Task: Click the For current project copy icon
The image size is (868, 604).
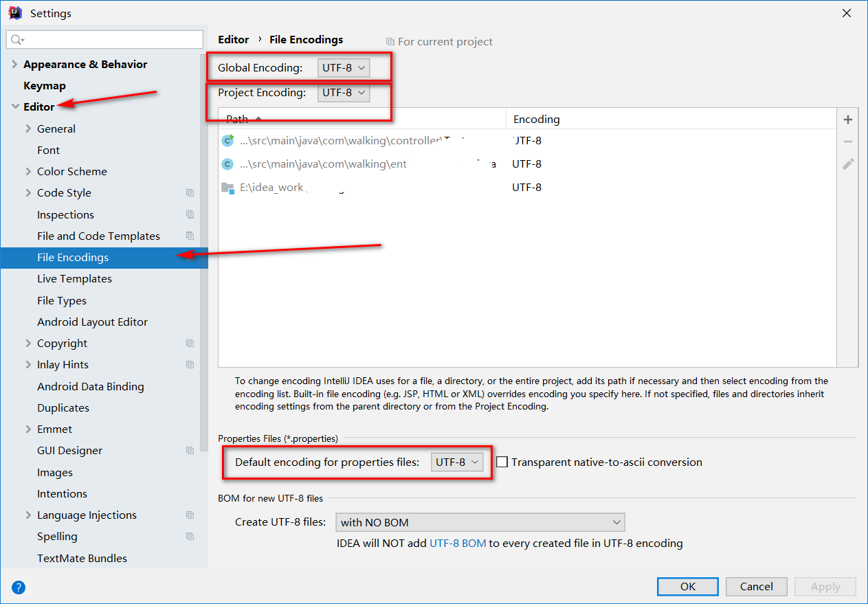Action: pyautogui.click(x=390, y=42)
